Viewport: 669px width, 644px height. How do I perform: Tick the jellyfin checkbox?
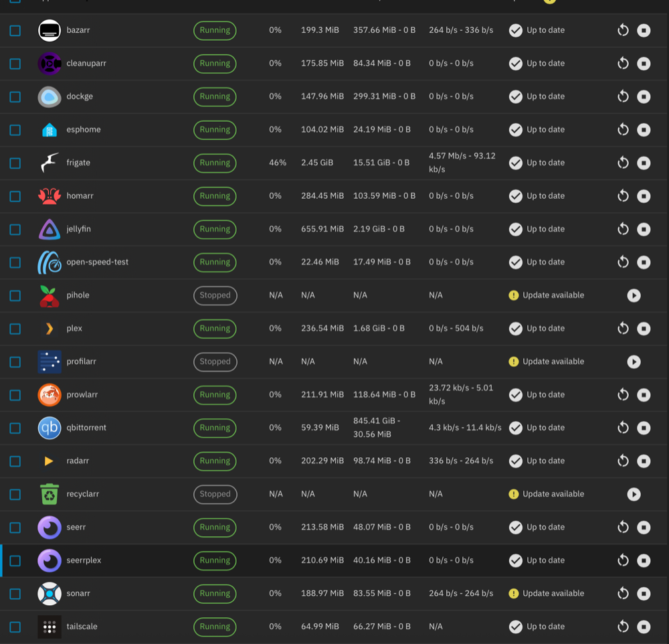(15, 230)
